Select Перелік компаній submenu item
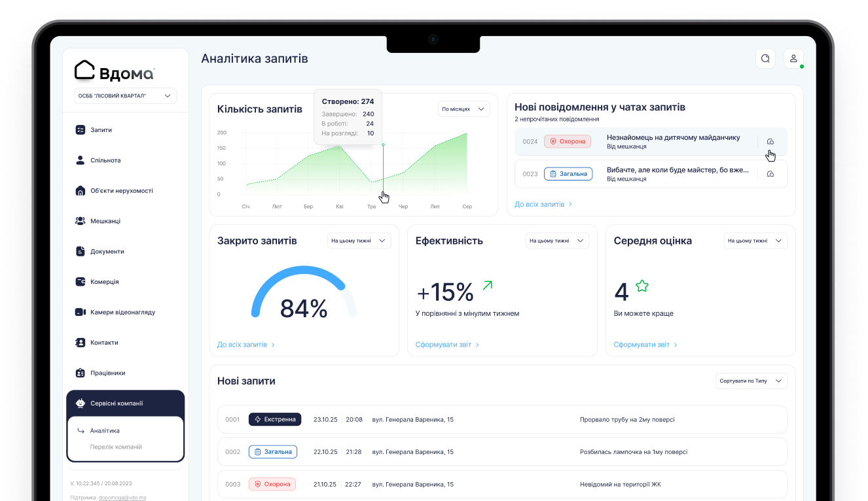Image resolution: width=868 pixels, height=501 pixels. (116, 447)
